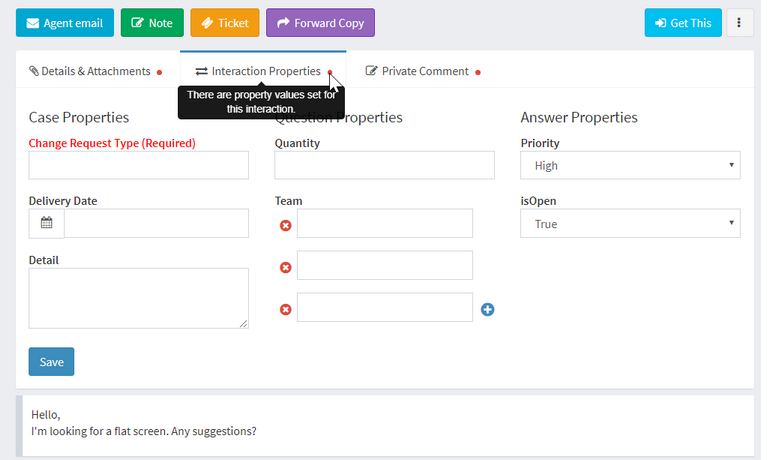Select the Interaction Properties tab

pos(258,71)
